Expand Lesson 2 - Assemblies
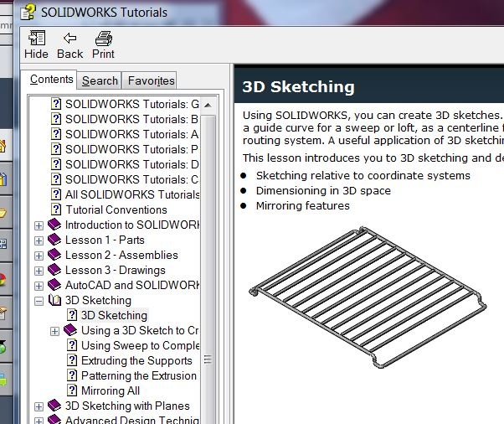 (x=39, y=256)
